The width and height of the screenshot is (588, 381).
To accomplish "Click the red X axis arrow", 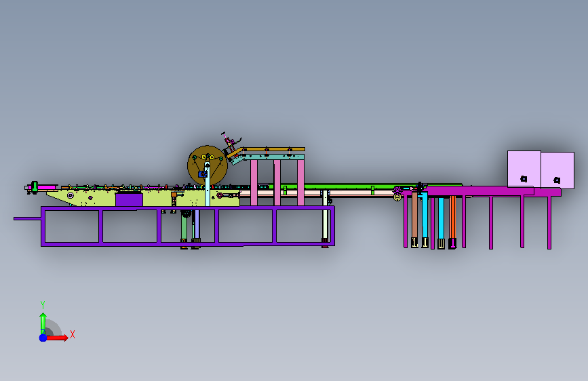I will click(57, 338).
